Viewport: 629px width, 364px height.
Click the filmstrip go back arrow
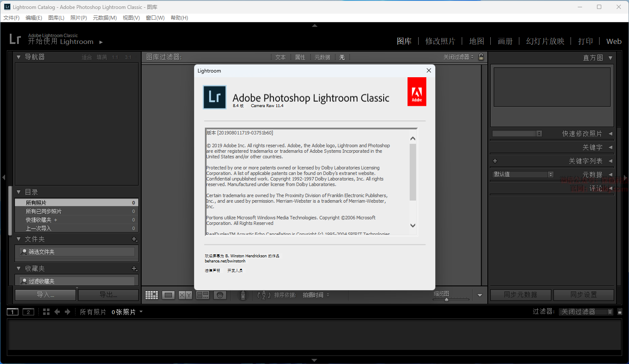coord(57,312)
